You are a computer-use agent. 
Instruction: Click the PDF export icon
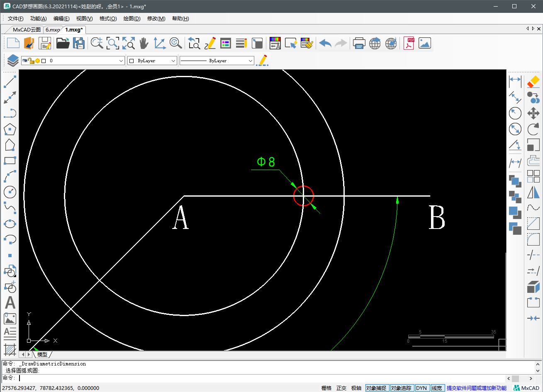(409, 43)
